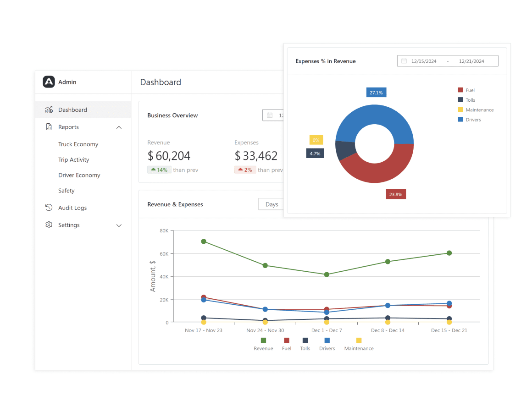Click the 4.7% data label

point(315,153)
